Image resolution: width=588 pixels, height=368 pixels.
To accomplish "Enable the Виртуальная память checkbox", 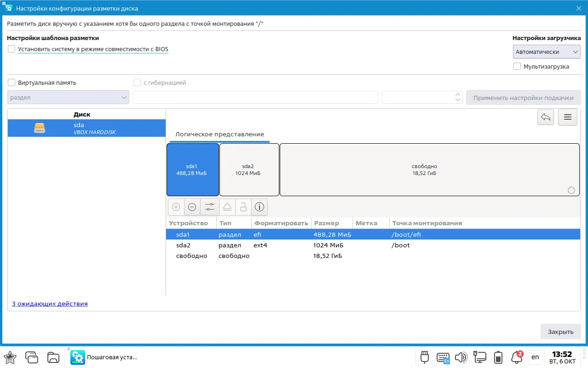I will (x=12, y=83).
